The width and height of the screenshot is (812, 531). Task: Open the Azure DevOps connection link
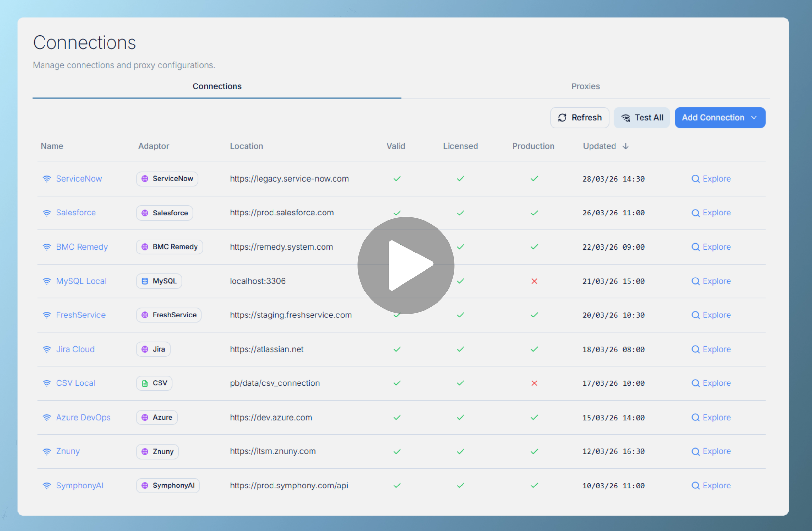(x=83, y=417)
